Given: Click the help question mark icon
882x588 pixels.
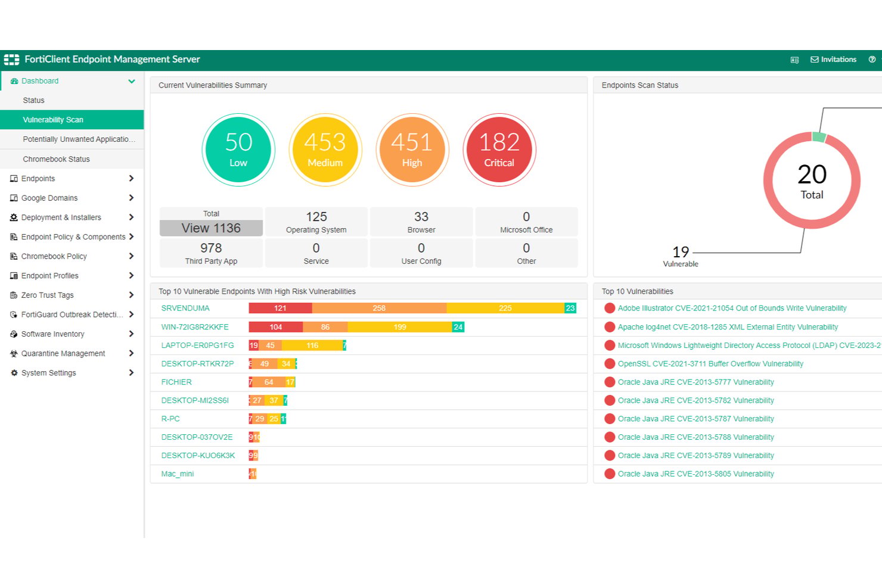Looking at the screenshot, I should (872, 60).
